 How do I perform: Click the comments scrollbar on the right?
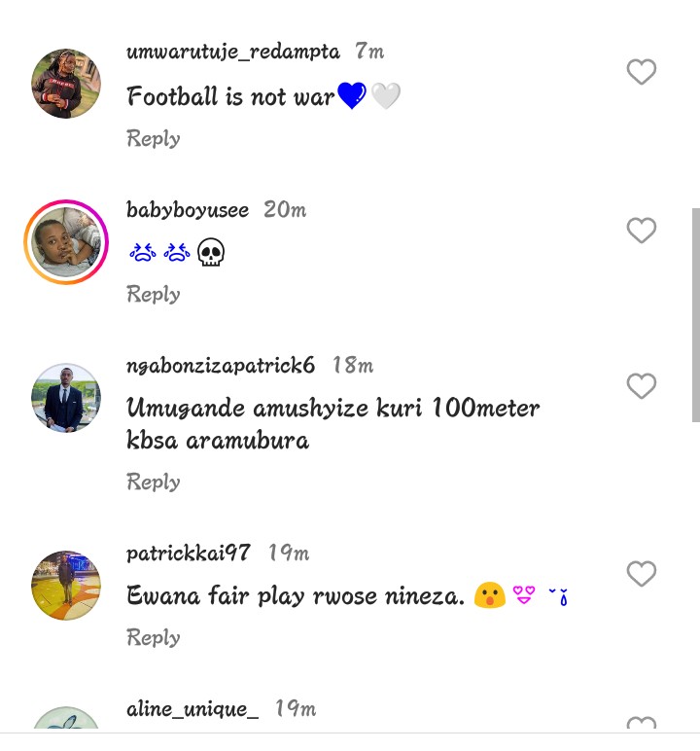click(694, 313)
